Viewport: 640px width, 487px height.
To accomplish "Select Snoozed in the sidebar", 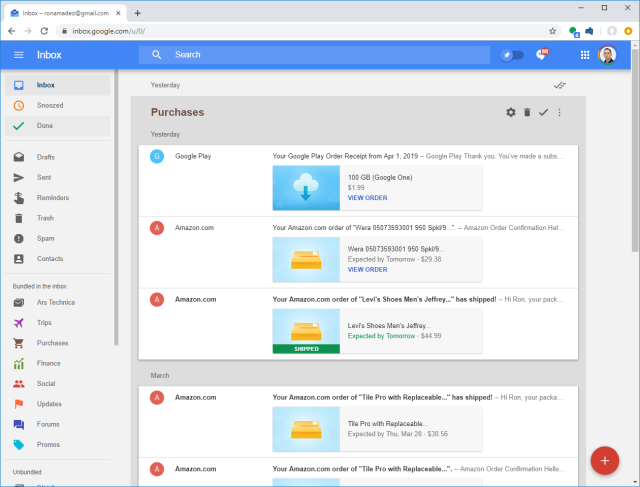I will (50, 105).
